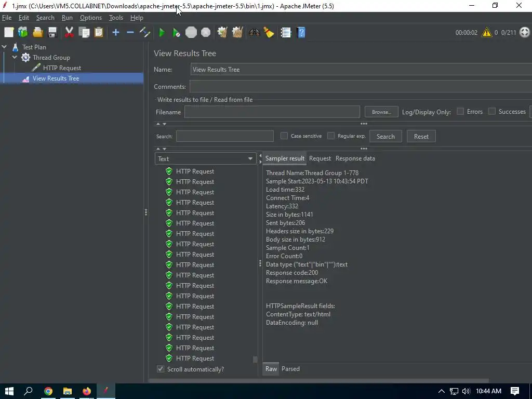
Task: Click the Clear results icon
Action: pyautogui.click(x=222, y=33)
